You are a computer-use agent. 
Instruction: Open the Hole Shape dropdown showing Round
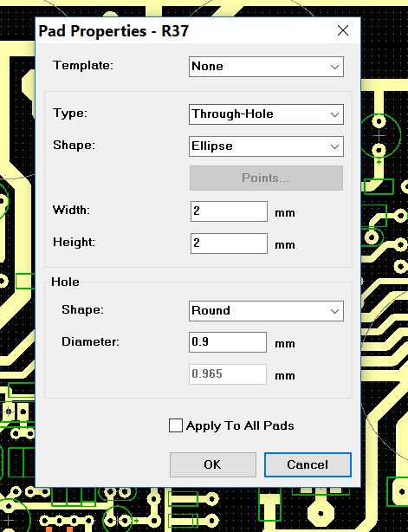[266, 311]
